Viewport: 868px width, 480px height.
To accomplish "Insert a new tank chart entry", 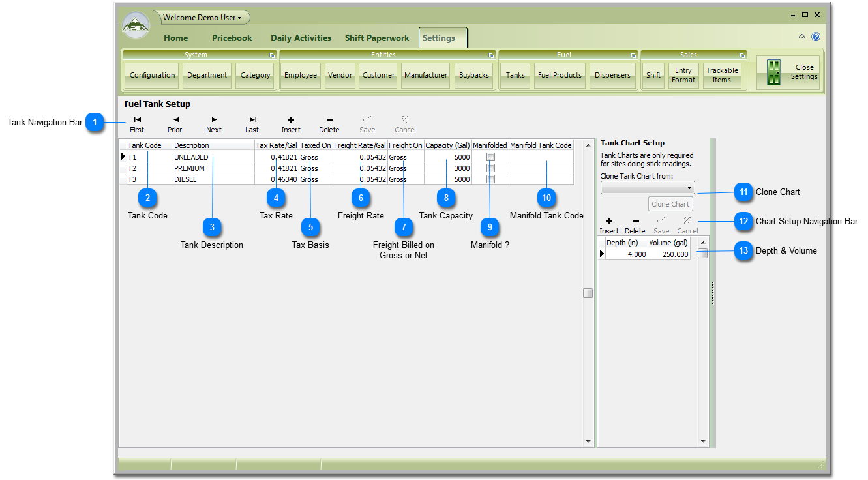I will 609,225.
